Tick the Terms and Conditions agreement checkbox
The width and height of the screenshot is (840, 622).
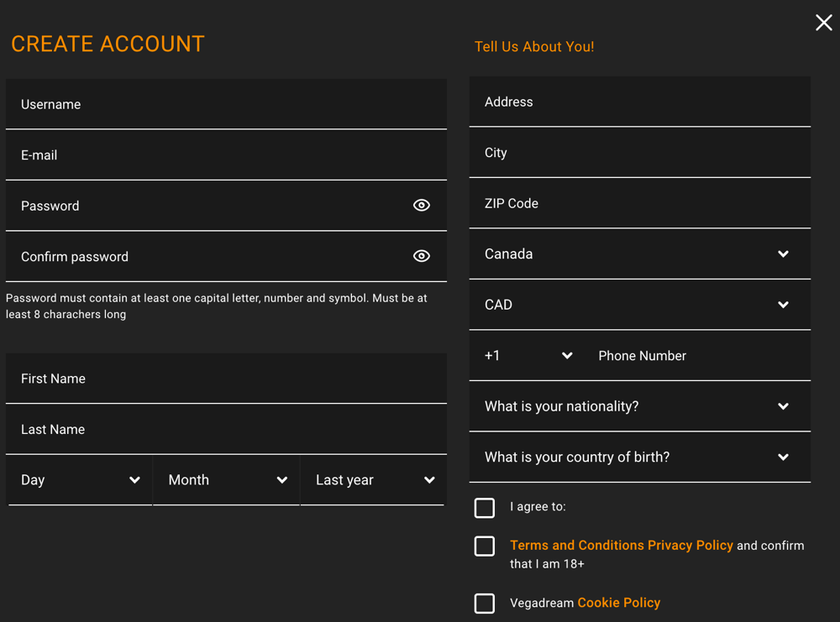485,546
